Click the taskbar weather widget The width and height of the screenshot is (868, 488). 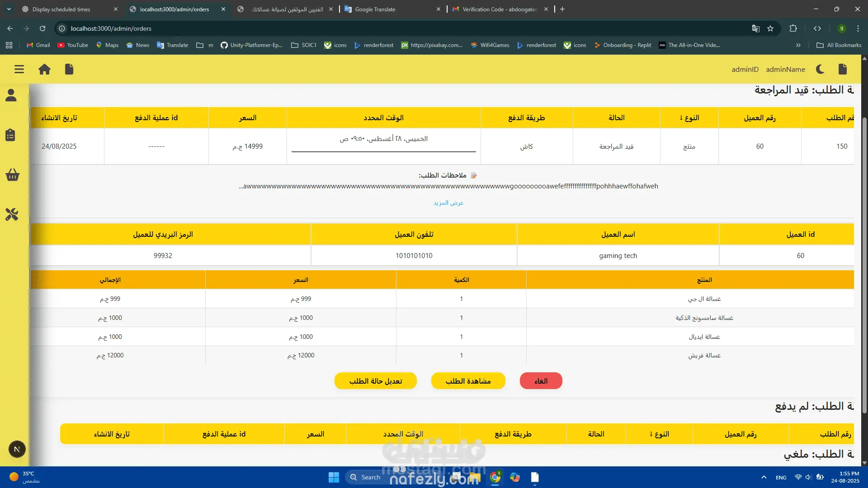25,477
